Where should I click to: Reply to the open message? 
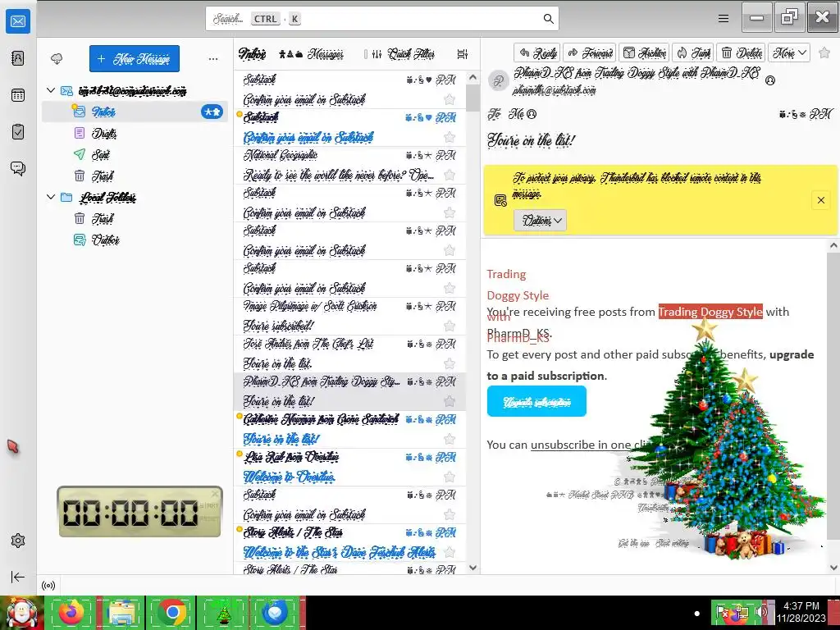pyautogui.click(x=537, y=52)
